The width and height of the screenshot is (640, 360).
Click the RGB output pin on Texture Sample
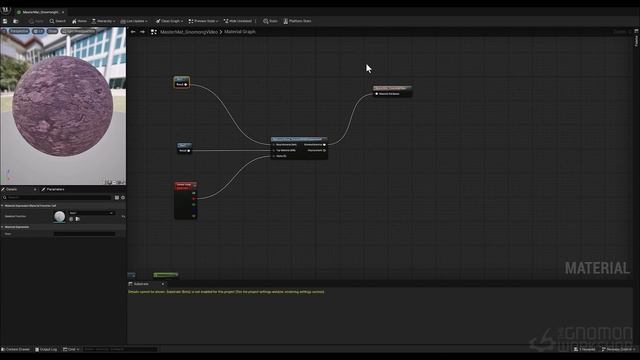coord(194,193)
